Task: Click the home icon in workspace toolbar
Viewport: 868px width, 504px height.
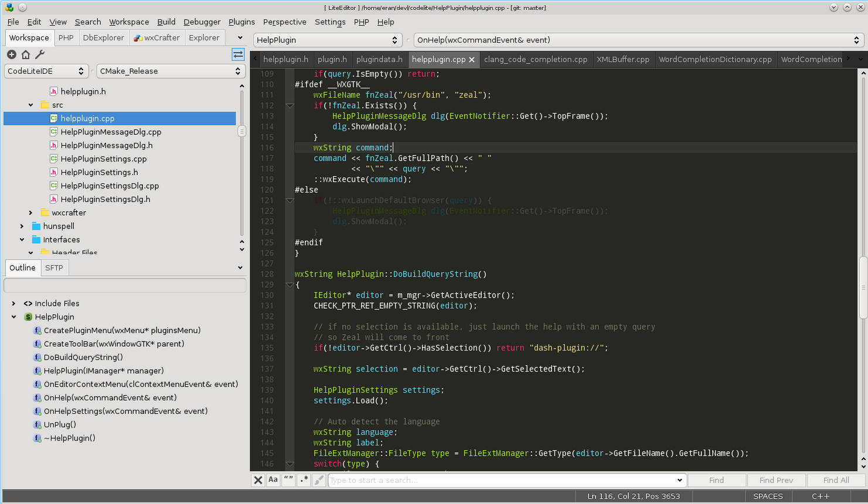Action: 25,55
